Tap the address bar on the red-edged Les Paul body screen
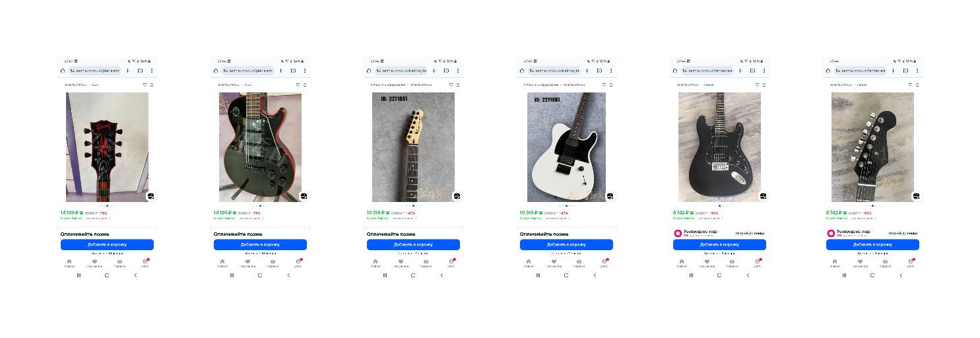The width and height of the screenshot is (980, 338). 248,71
